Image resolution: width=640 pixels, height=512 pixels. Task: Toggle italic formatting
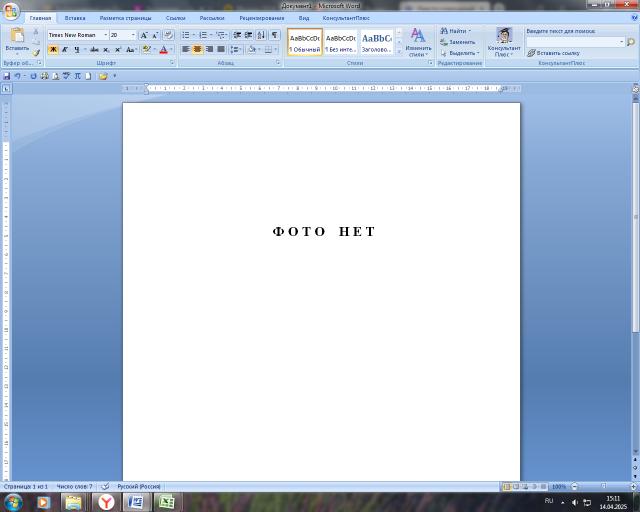[65, 49]
